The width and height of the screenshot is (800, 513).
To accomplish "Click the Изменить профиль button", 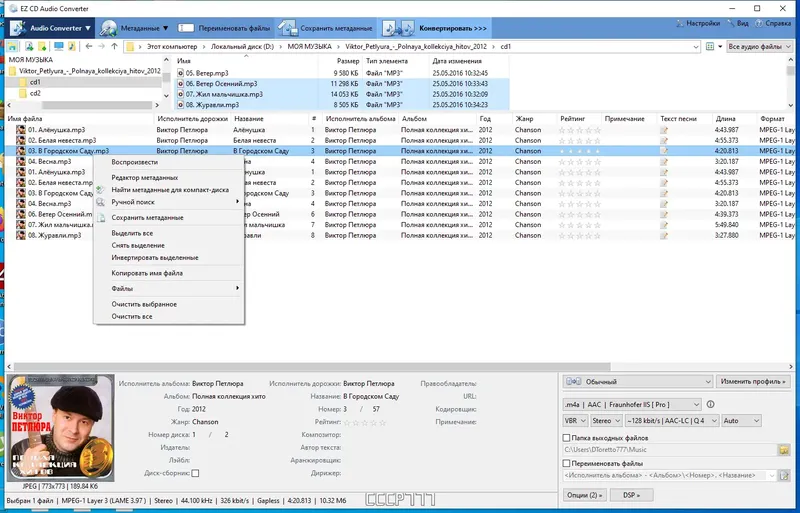I will (x=753, y=381).
